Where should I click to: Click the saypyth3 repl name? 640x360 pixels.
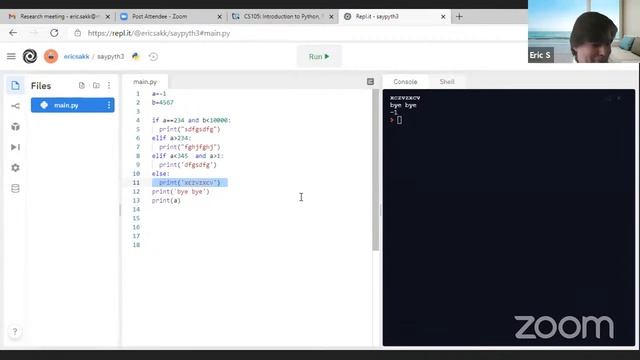coord(110,56)
